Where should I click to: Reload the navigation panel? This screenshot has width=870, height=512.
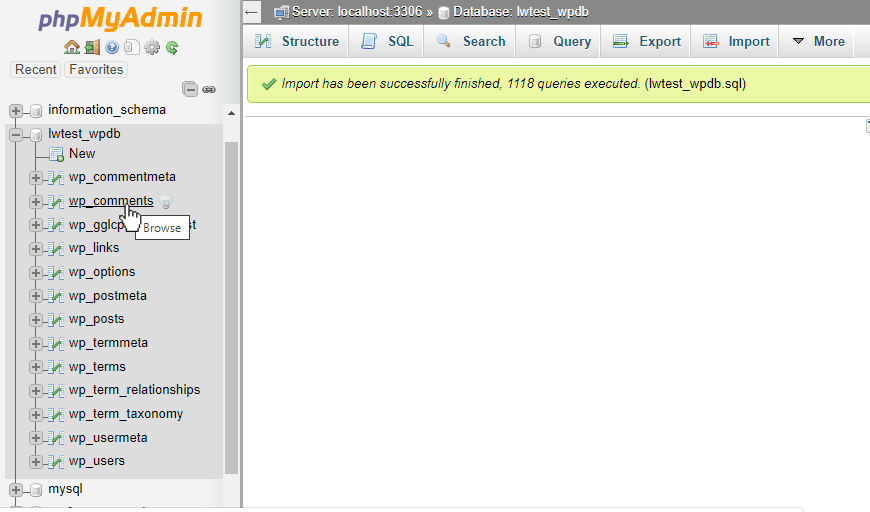(x=172, y=48)
